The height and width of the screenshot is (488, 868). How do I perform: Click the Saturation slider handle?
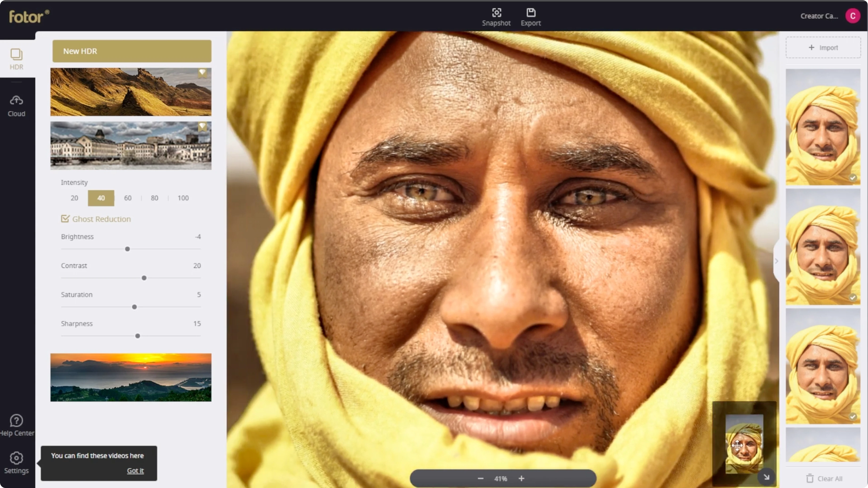tap(134, 307)
